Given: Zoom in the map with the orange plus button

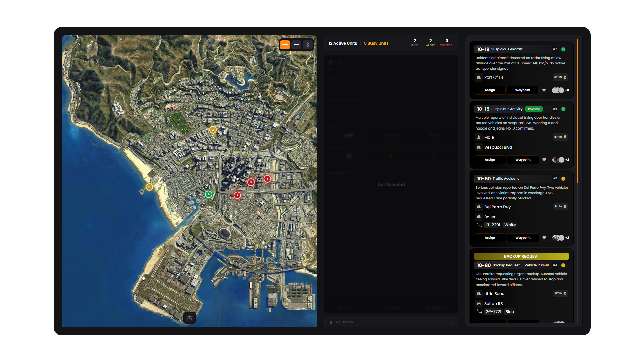Looking at the screenshot, I should click(285, 45).
